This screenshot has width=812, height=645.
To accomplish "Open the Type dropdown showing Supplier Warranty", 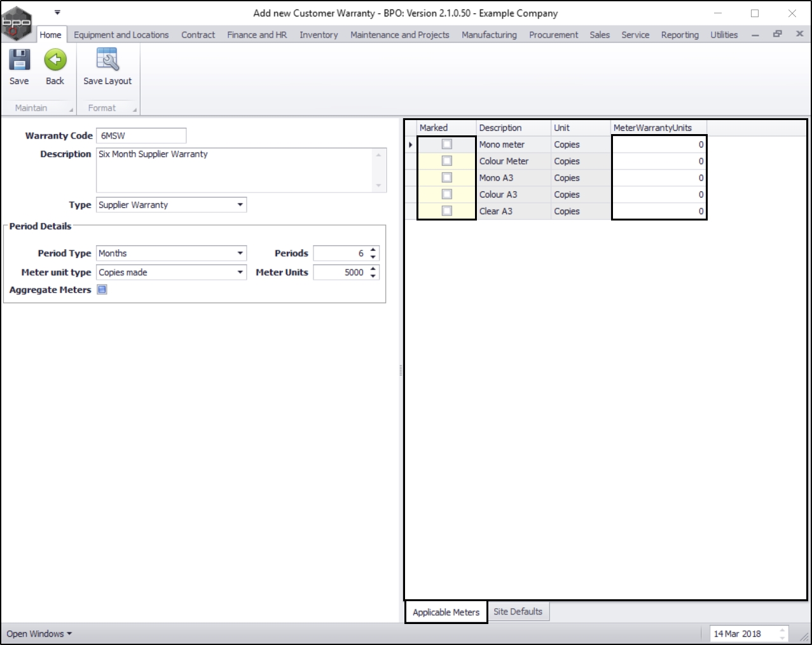I will pyautogui.click(x=240, y=205).
